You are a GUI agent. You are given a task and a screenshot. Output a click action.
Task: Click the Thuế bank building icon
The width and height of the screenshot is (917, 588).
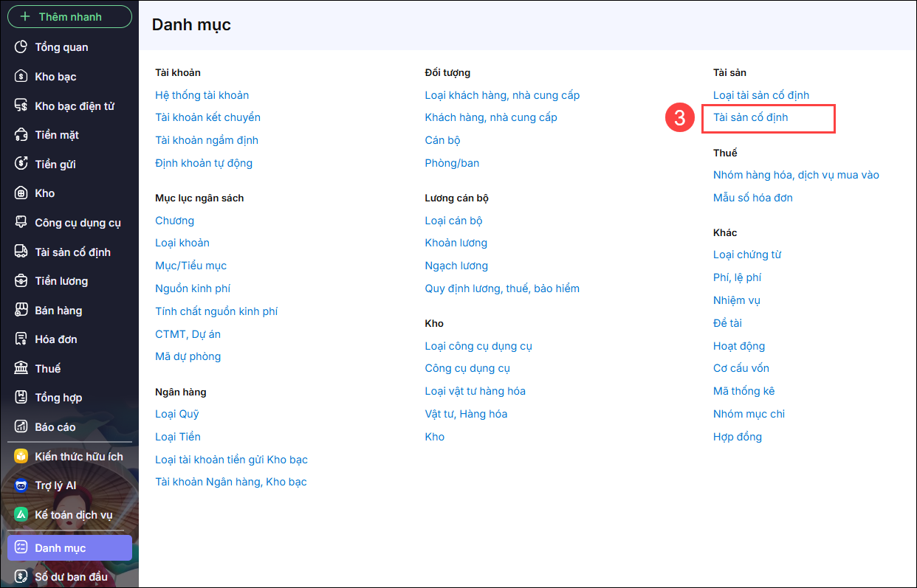pos(21,369)
